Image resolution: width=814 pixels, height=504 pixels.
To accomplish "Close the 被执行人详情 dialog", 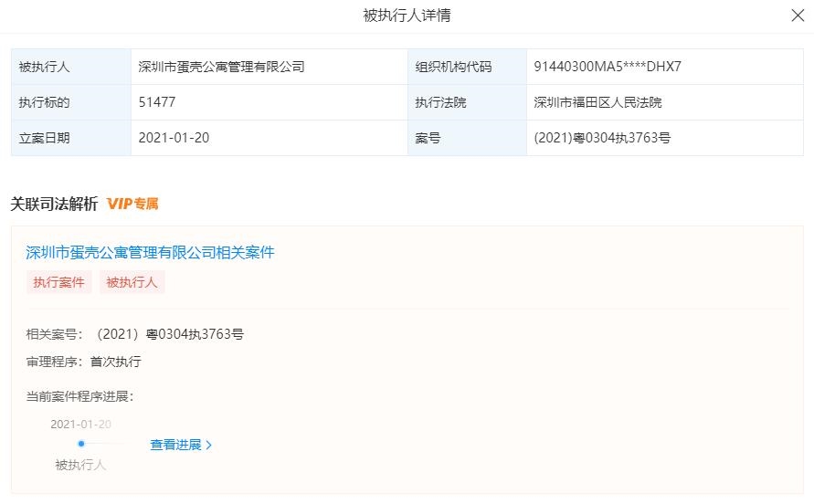I will point(798,16).
